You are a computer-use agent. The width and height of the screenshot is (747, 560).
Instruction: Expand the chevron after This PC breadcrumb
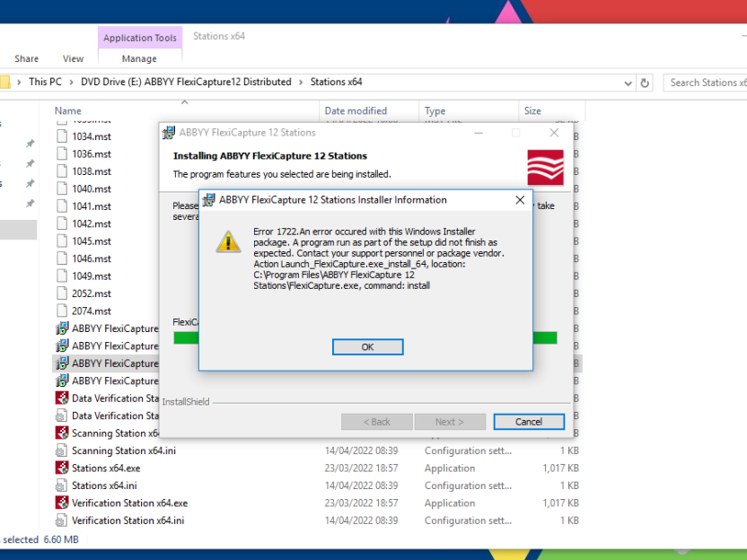(71, 82)
